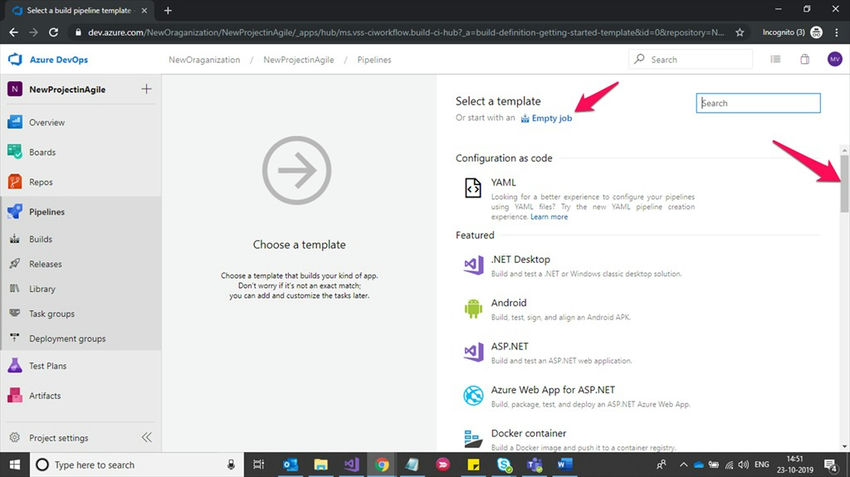Open File Explorer from the taskbar
Viewport: 850px width, 477px height.
coord(320,465)
